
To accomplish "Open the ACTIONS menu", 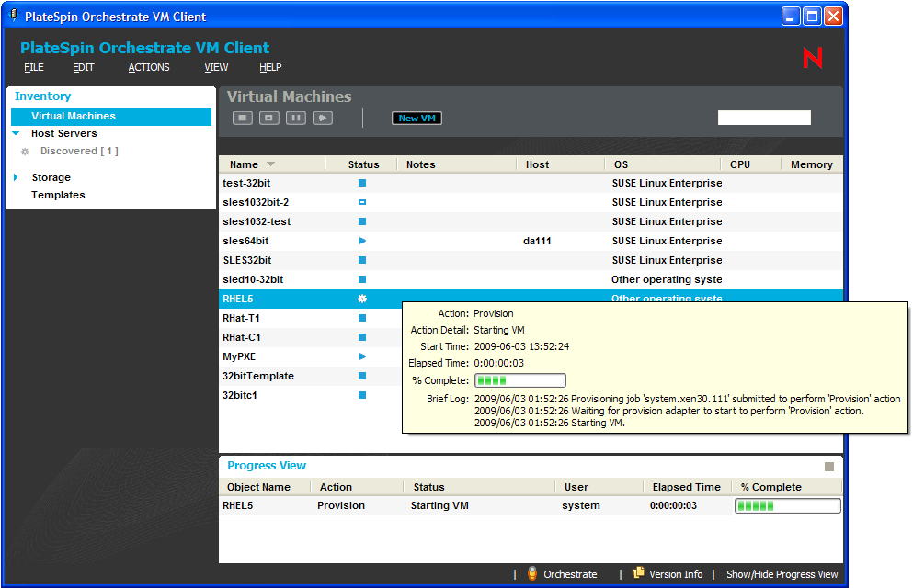I will tap(149, 67).
